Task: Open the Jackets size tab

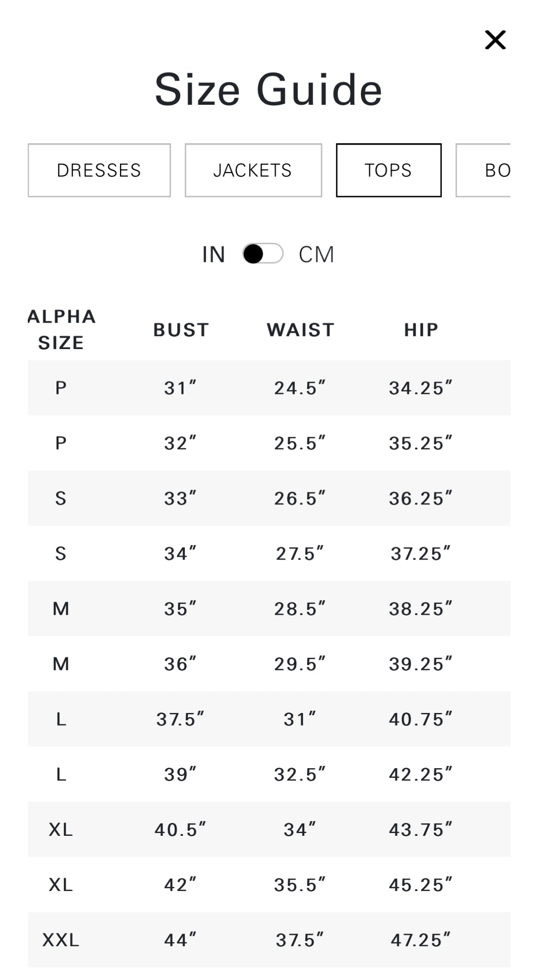Action: [x=253, y=170]
